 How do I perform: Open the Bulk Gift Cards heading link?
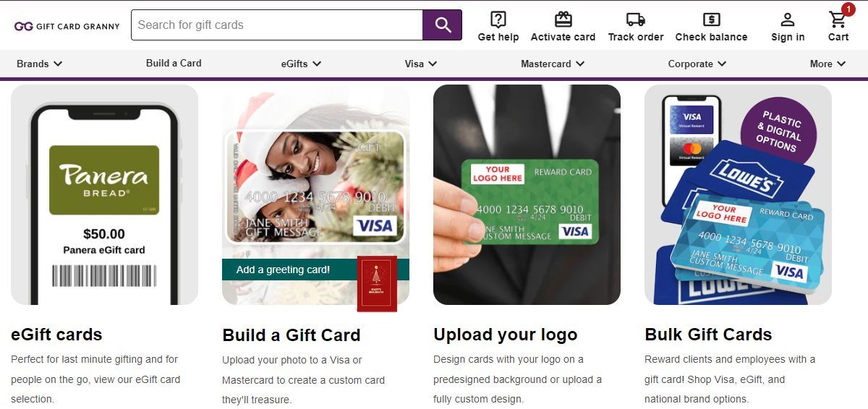point(708,335)
